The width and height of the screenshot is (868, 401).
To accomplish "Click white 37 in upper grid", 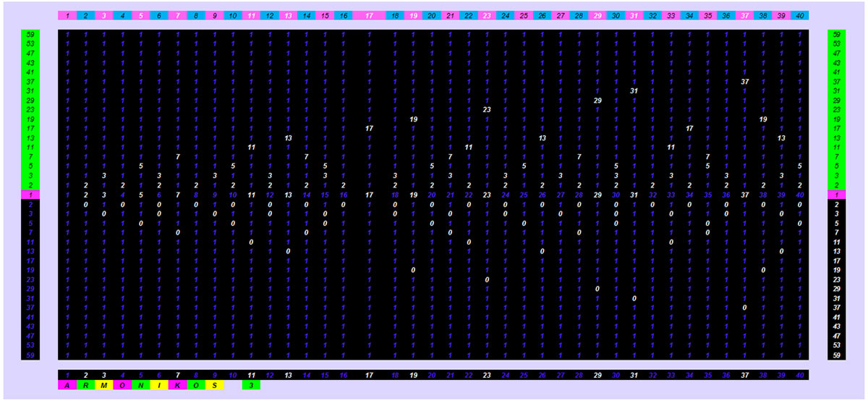I will tap(744, 81).
